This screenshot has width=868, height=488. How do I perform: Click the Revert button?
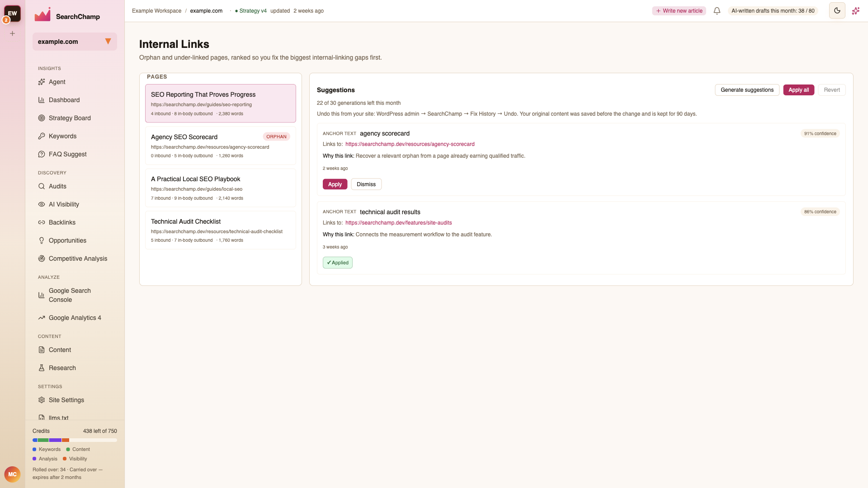click(x=832, y=90)
